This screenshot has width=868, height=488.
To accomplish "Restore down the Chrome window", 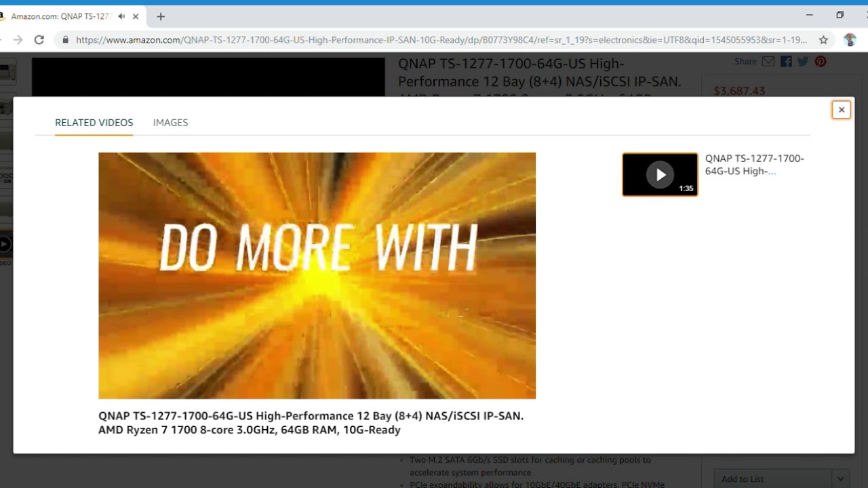I will click(x=840, y=15).
